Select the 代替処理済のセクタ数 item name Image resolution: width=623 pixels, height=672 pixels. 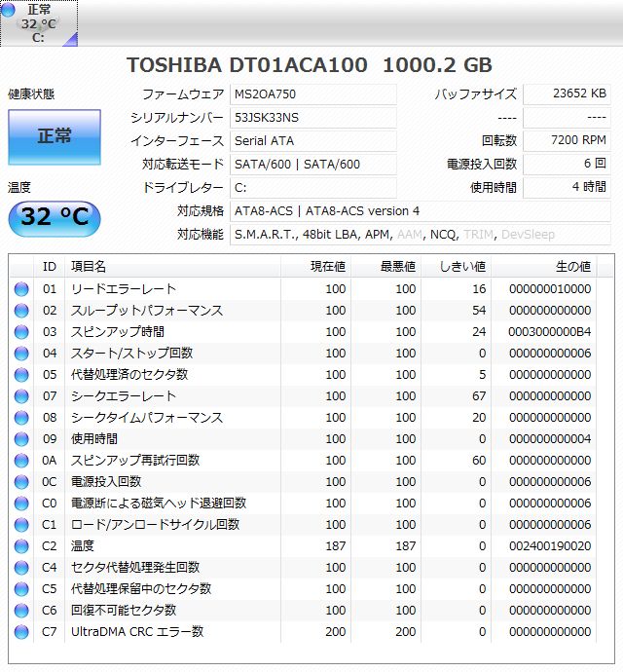[129, 375]
